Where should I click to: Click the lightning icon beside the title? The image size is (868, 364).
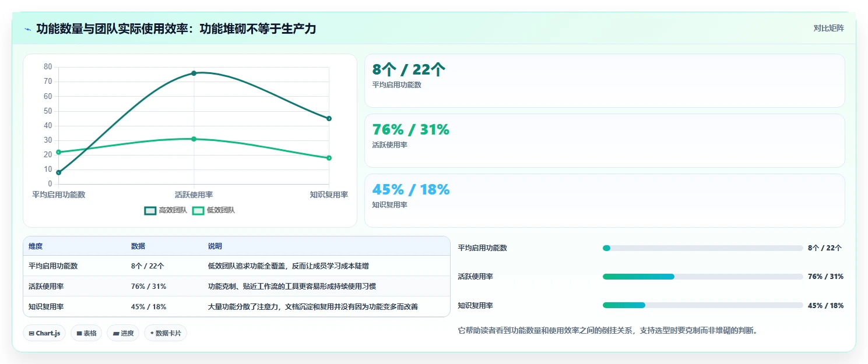(28, 29)
